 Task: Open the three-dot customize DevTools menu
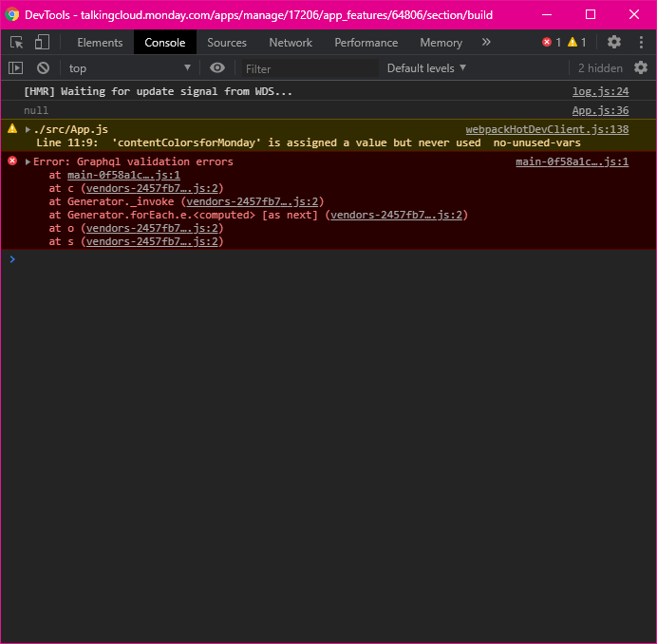coord(641,42)
